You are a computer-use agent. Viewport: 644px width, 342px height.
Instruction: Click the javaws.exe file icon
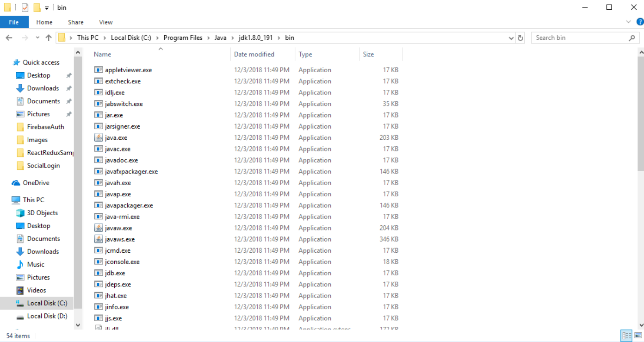coord(98,239)
